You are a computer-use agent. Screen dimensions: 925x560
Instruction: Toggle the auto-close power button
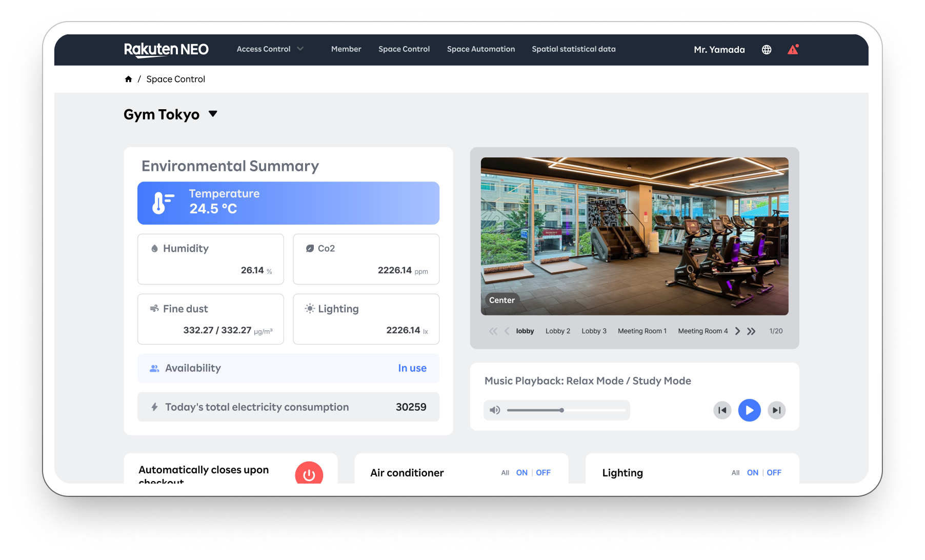309,474
